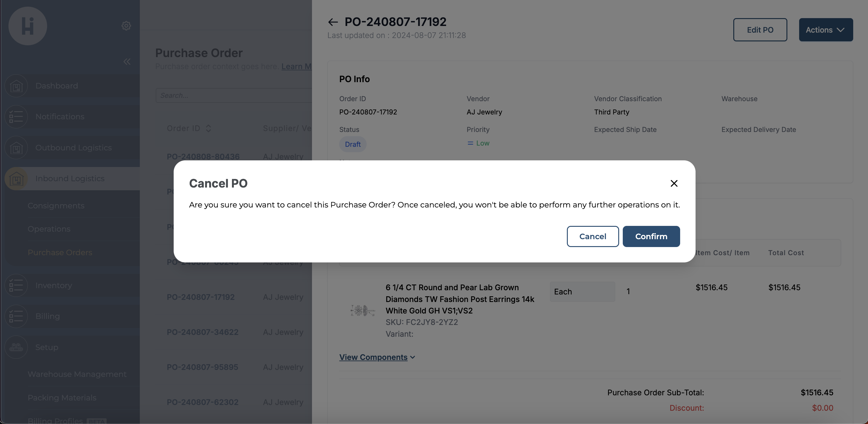Click the Edit PO button
Image resolution: width=868 pixels, height=424 pixels.
(x=760, y=30)
